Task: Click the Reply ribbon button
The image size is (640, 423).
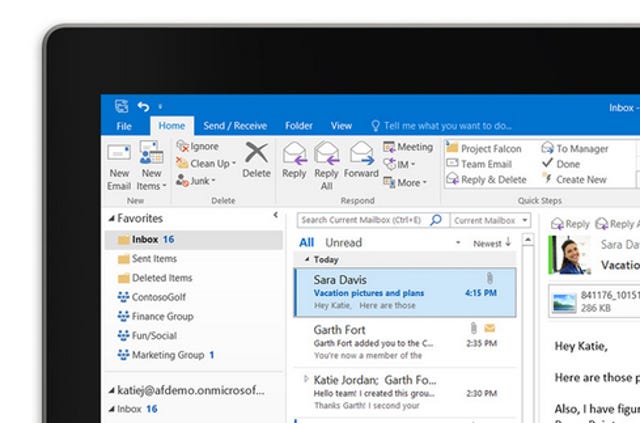Action: [294, 160]
